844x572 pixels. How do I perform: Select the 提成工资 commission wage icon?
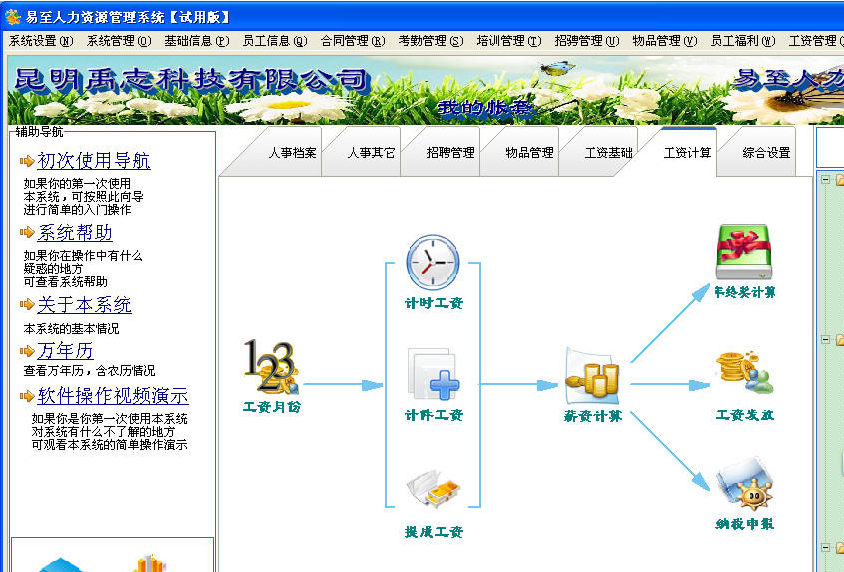pyautogui.click(x=433, y=492)
